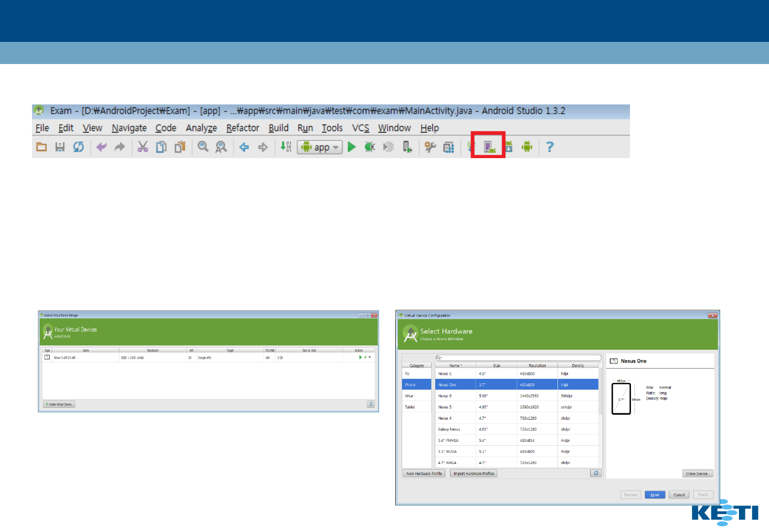769x532 pixels.
Task: Sort hardware list by Size column
Action: click(496, 366)
